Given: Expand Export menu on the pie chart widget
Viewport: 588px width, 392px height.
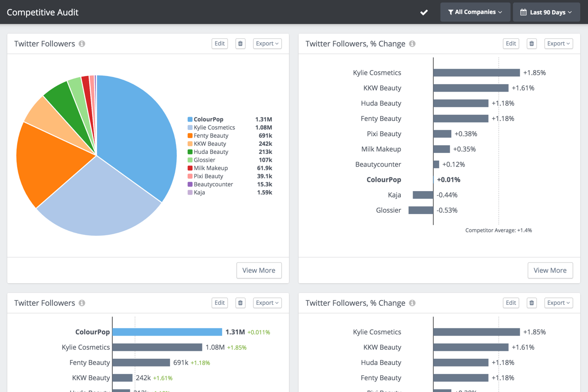Looking at the screenshot, I should click(268, 44).
